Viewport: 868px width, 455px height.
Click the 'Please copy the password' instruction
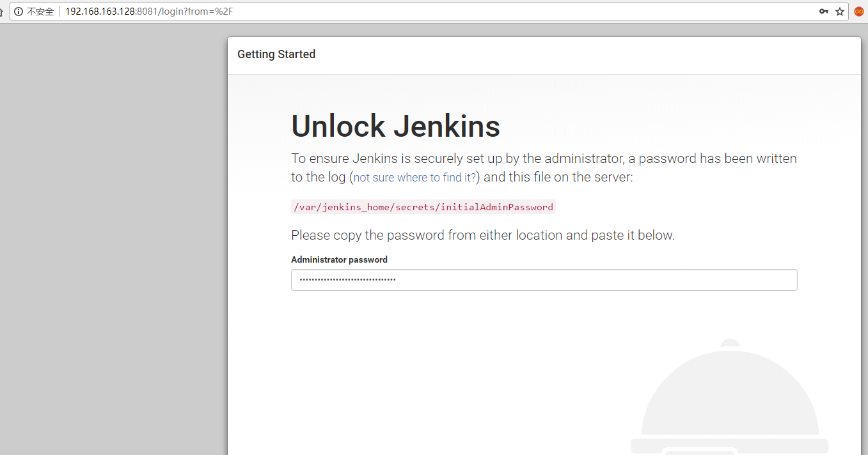click(x=482, y=235)
